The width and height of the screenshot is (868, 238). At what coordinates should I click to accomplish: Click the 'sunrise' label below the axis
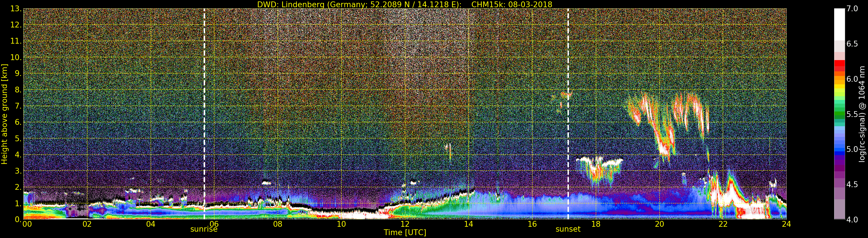pyautogui.click(x=204, y=229)
